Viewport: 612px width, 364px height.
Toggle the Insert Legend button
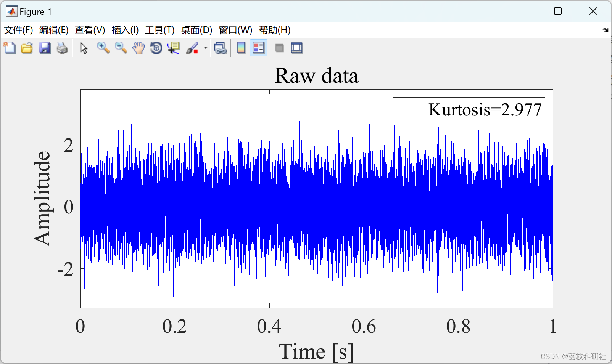tap(259, 48)
